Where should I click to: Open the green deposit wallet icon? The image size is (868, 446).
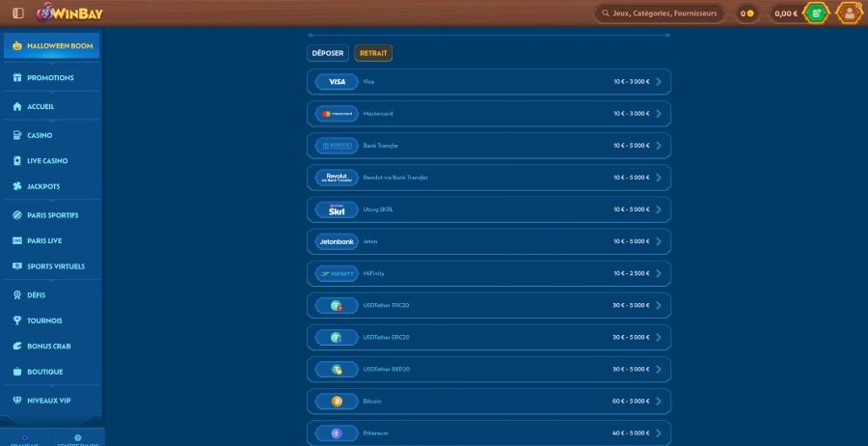(x=816, y=14)
